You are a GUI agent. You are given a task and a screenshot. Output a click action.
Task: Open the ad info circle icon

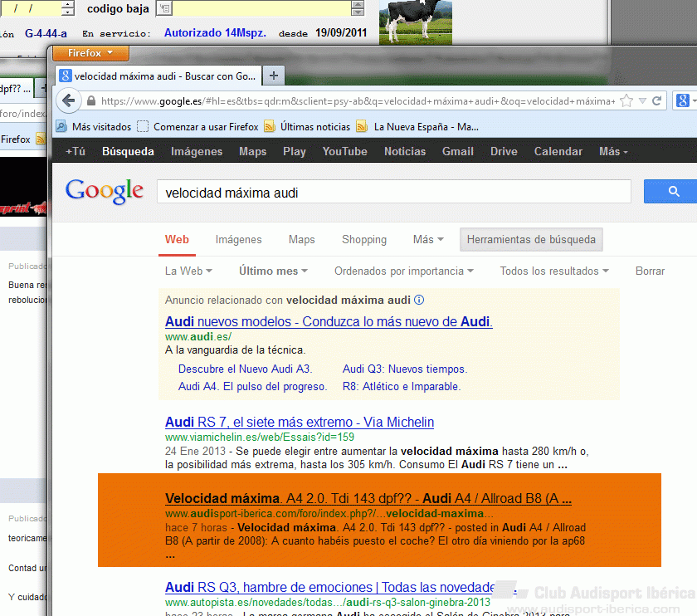[419, 300]
